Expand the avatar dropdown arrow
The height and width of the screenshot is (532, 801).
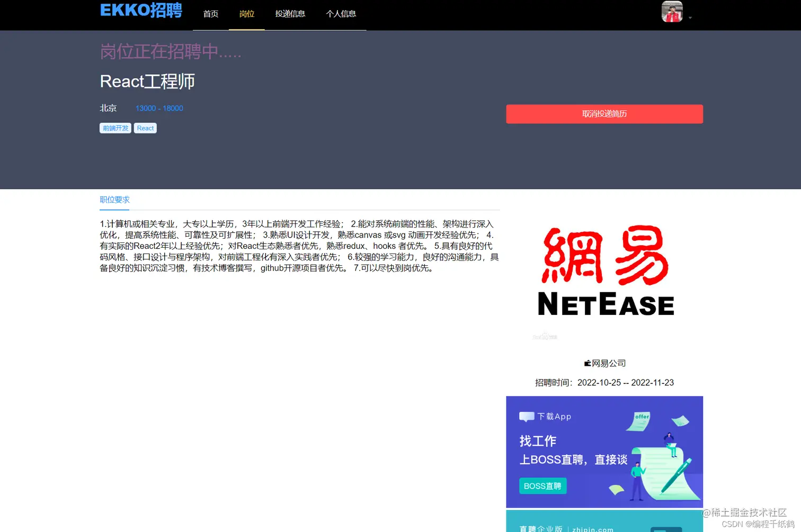coord(690,18)
